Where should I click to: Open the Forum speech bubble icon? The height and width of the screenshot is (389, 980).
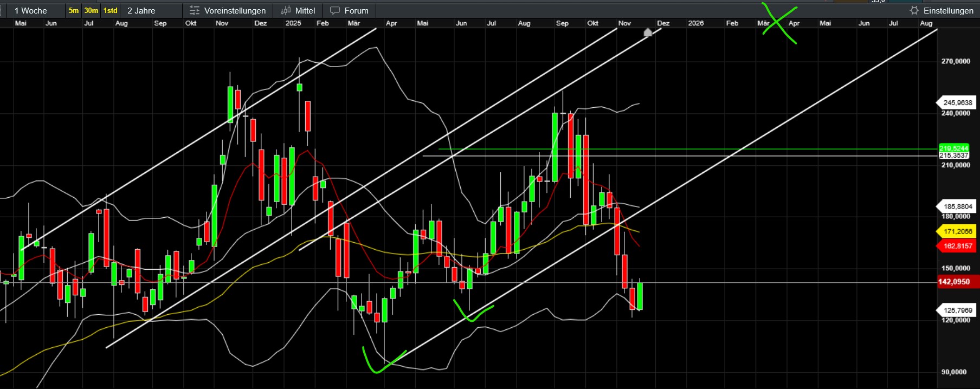(335, 11)
